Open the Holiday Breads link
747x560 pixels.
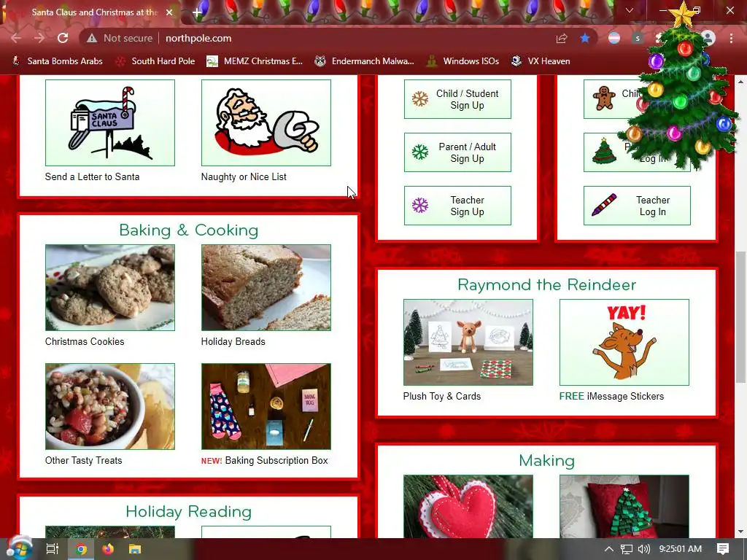(233, 341)
